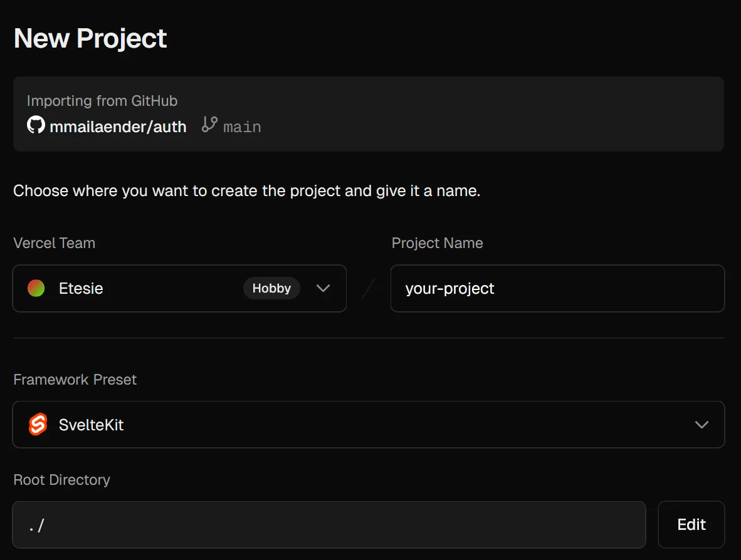This screenshot has width=741, height=560.
Task: Click the New Project heading
Action: tap(90, 38)
